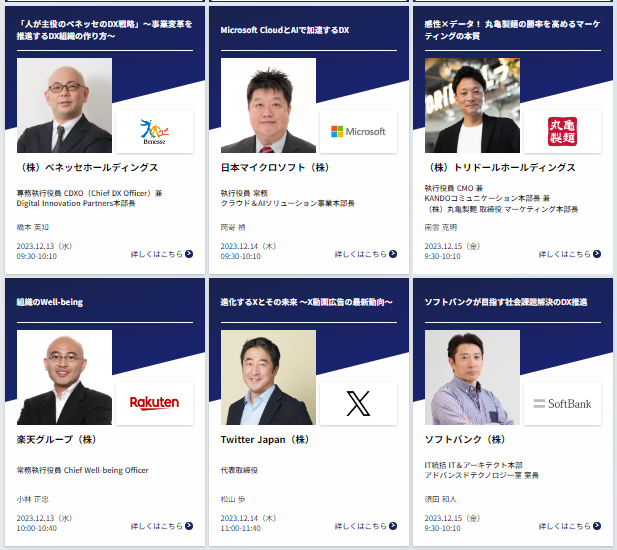The image size is (617, 550).
Task: Click the 'Microsoft CloudとAIで加速するDX' session title
Action: point(285,30)
